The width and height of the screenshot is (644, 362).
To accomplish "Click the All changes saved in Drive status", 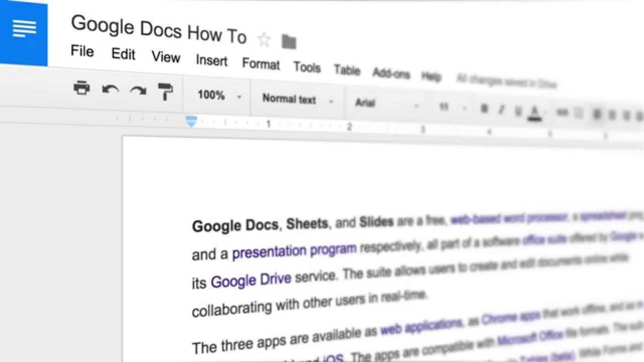I will click(507, 81).
